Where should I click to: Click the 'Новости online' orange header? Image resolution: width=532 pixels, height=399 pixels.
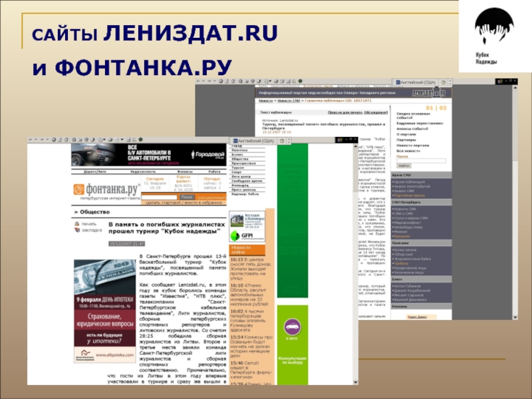tap(247, 250)
